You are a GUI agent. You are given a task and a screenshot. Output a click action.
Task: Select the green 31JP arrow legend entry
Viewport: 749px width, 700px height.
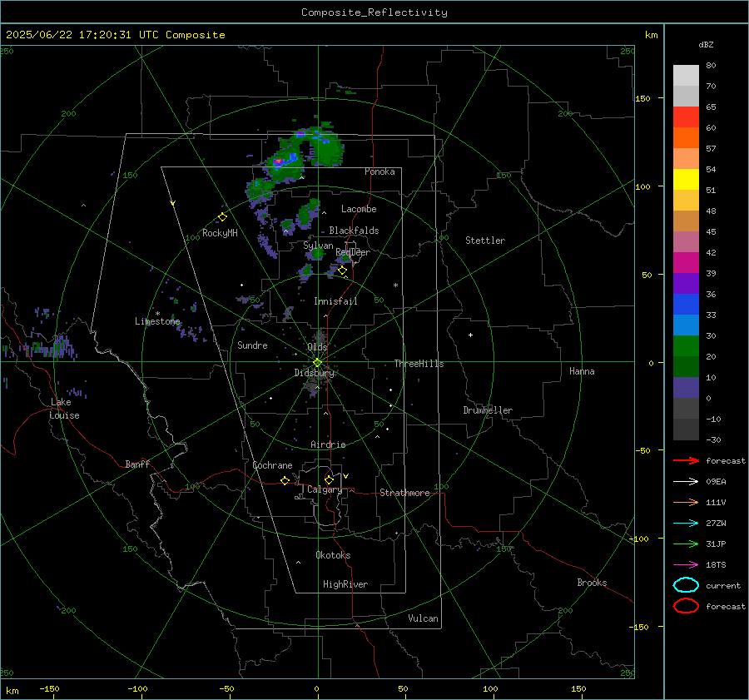pos(686,544)
